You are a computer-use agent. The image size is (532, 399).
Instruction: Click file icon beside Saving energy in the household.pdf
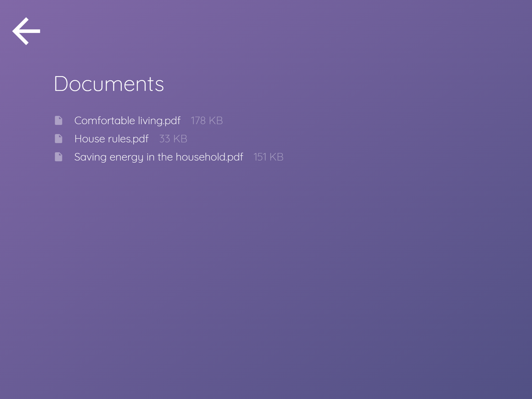coord(58,157)
